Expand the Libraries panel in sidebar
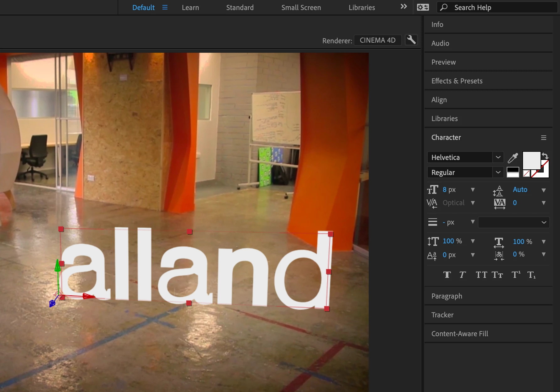The width and height of the screenshot is (560, 392). point(488,119)
